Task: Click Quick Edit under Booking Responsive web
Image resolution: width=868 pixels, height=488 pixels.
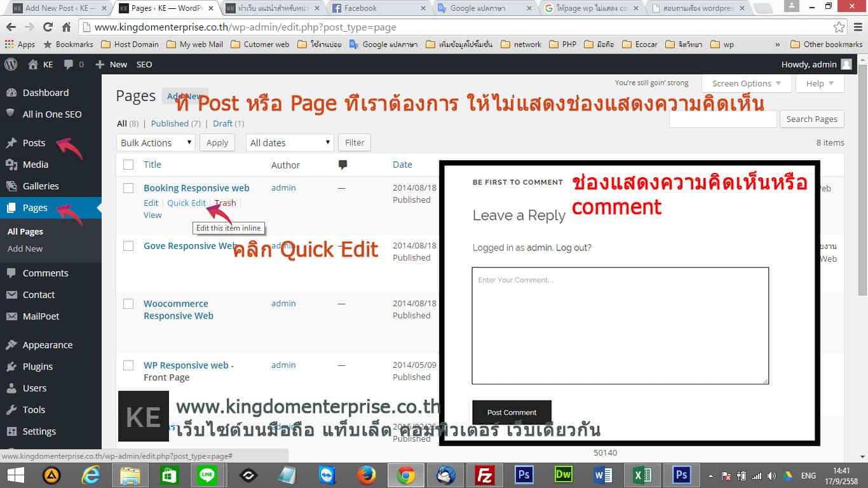Action: coord(186,203)
